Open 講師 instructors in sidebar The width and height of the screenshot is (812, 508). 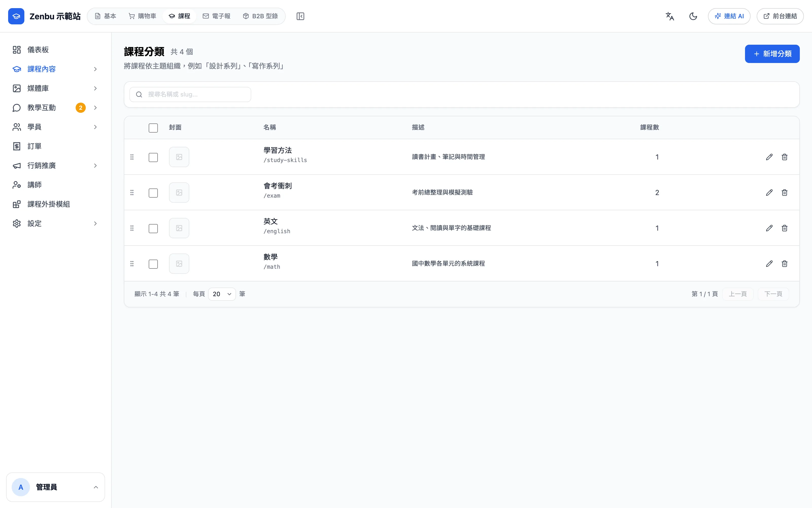point(55,185)
